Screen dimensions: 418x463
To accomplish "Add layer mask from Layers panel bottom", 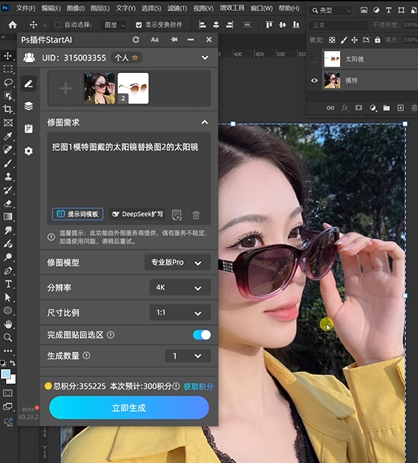I will 359,108.
